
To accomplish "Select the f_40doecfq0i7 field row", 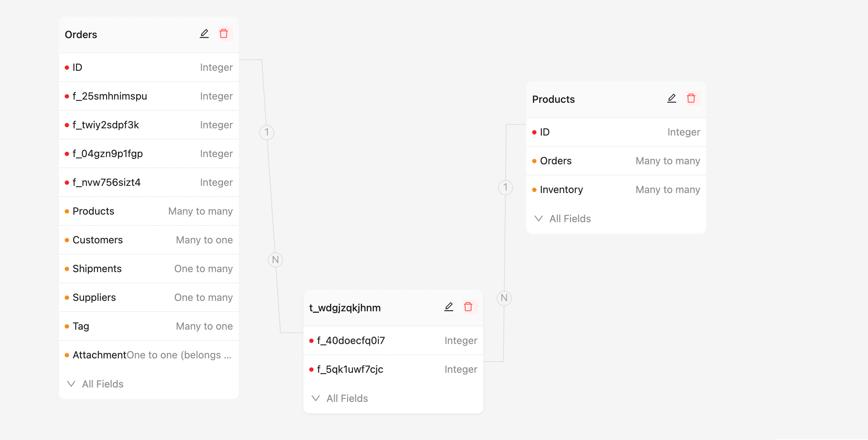I will 393,340.
